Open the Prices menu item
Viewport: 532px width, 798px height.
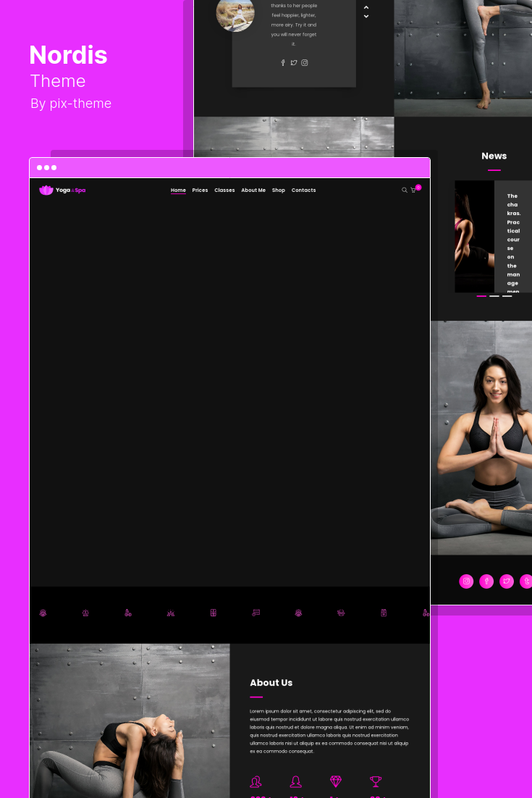tap(200, 190)
